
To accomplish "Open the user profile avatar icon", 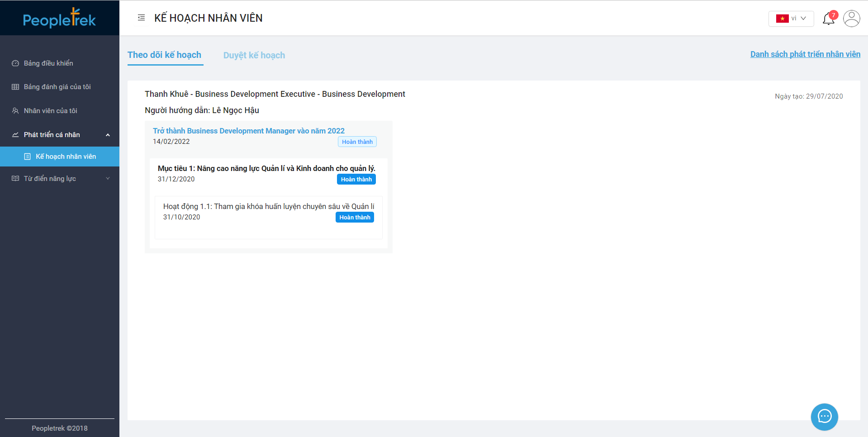I will (x=851, y=19).
